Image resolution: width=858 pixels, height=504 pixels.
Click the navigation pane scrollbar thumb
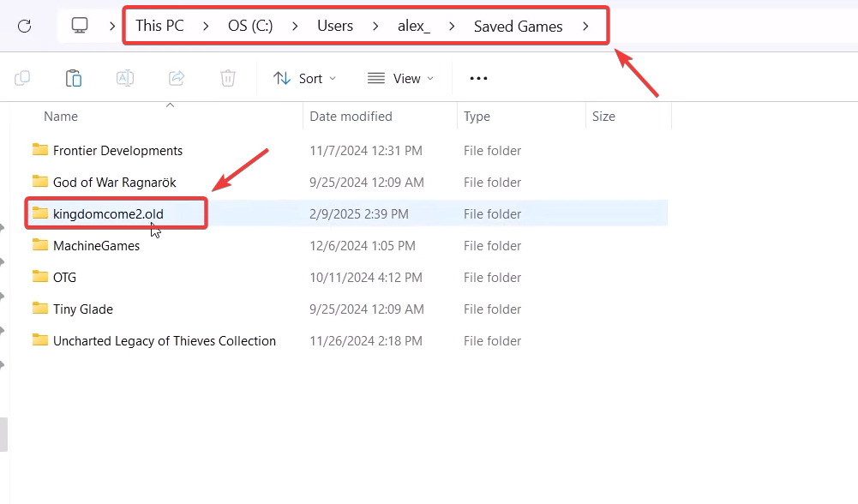3,435
